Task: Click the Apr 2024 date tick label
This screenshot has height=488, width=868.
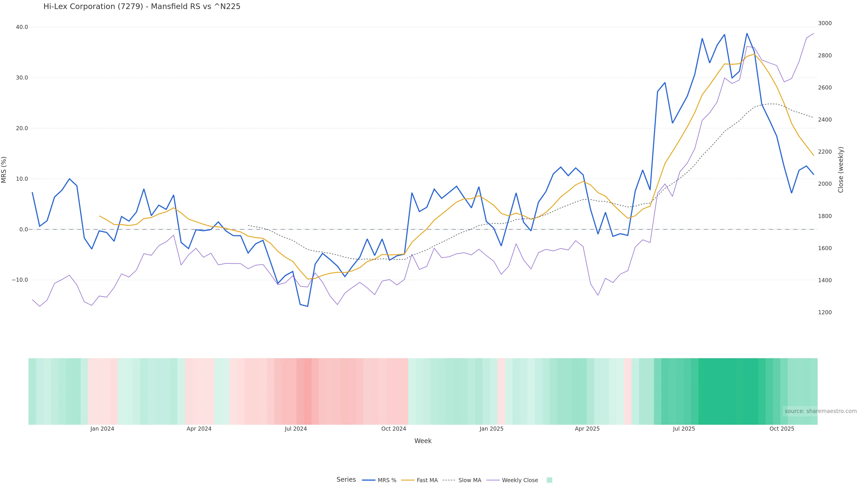Action: 199,429
